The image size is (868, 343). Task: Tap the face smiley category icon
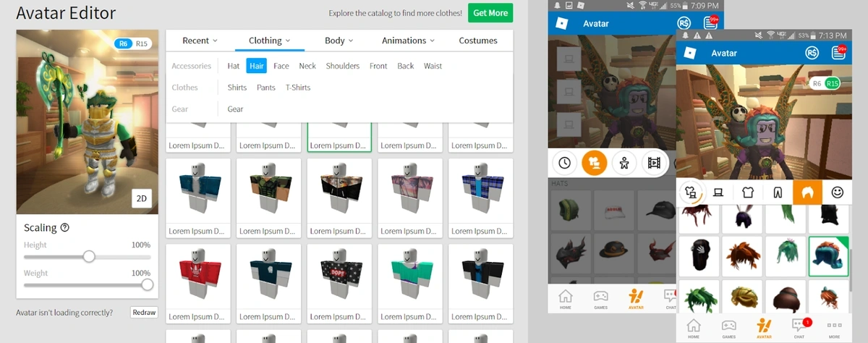[838, 192]
